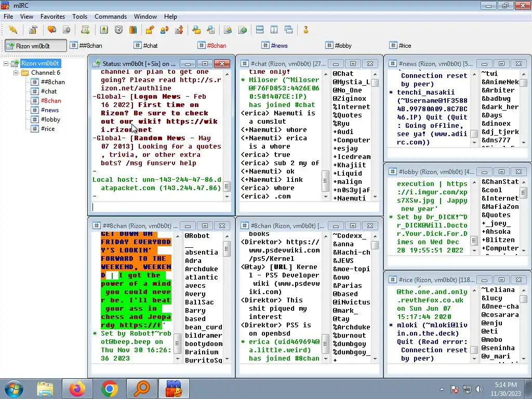
Task: Open the URLs List globe icon
Action: point(243,30)
